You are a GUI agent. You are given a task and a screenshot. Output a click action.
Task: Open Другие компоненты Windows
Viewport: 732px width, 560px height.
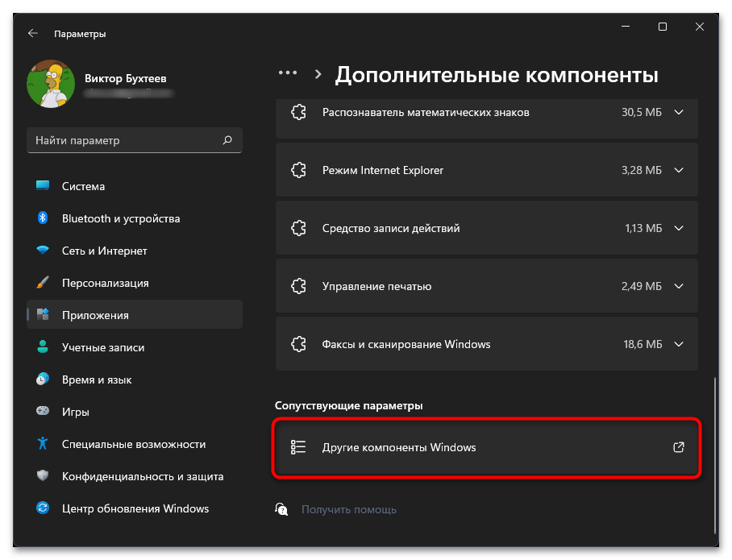[486, 447]
